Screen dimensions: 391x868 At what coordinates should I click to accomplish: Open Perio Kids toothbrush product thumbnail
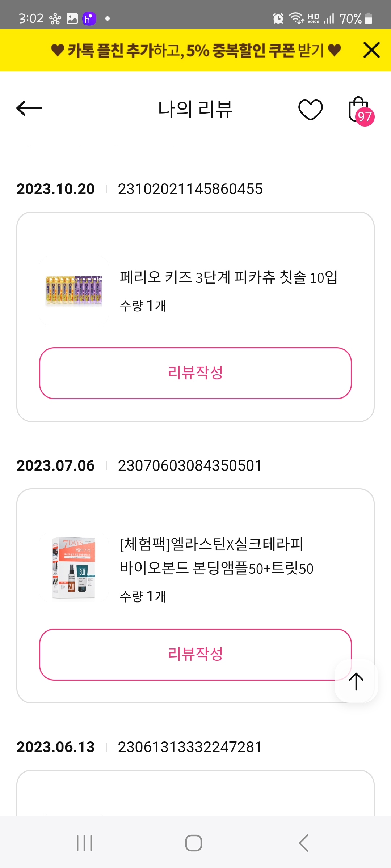tap(74, 291)
